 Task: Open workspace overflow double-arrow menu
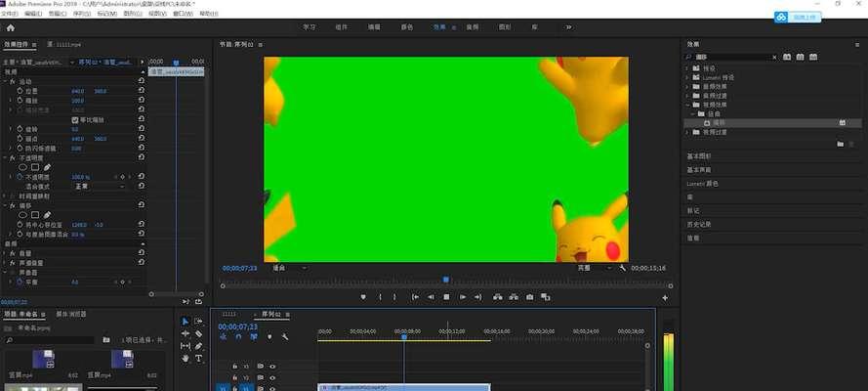click(568, 27)
